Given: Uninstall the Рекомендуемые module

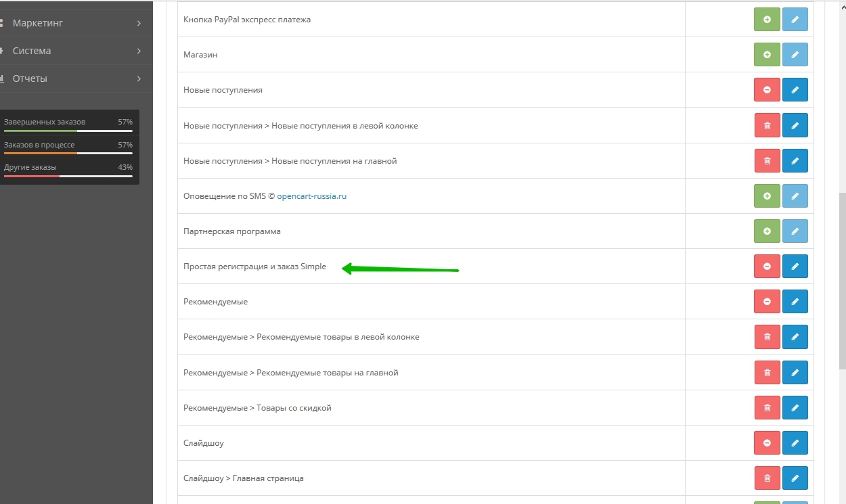Looking at the screenshot, I should [767, 302].
